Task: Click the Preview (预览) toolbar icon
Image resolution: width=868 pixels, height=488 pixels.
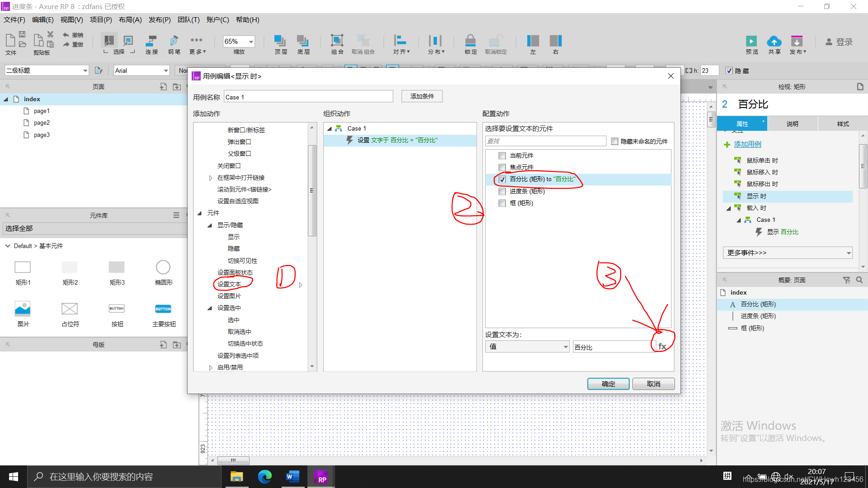Action: pos(751,42)
